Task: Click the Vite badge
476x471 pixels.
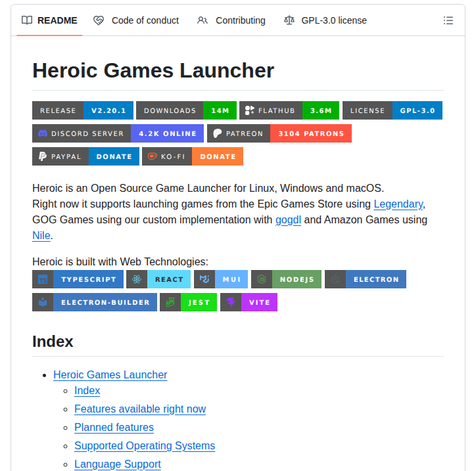Action: [249, 302]
